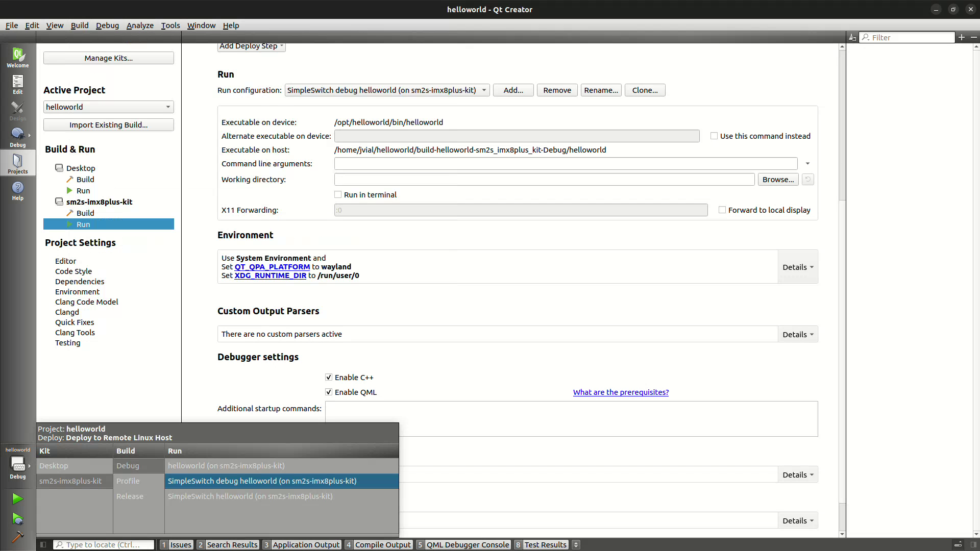Toggle progress details icon in status bar
This screenshot has width=980, height=551.
958,545
